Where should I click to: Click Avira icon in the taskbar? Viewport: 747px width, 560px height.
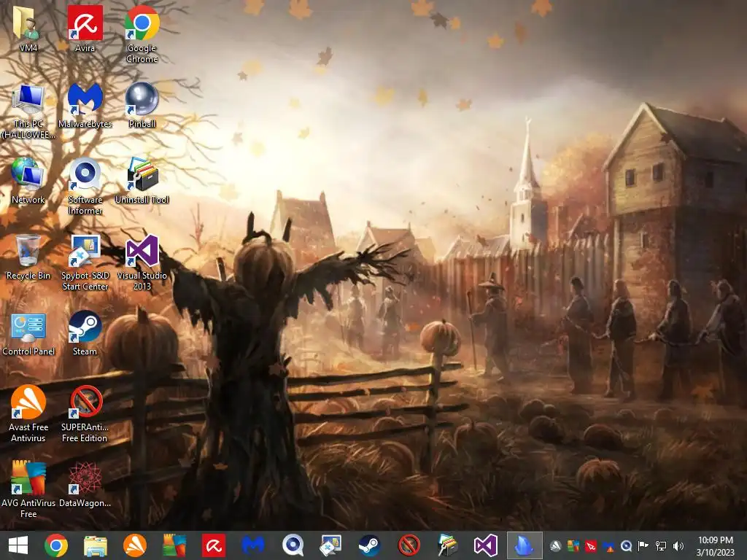point(214,545)
